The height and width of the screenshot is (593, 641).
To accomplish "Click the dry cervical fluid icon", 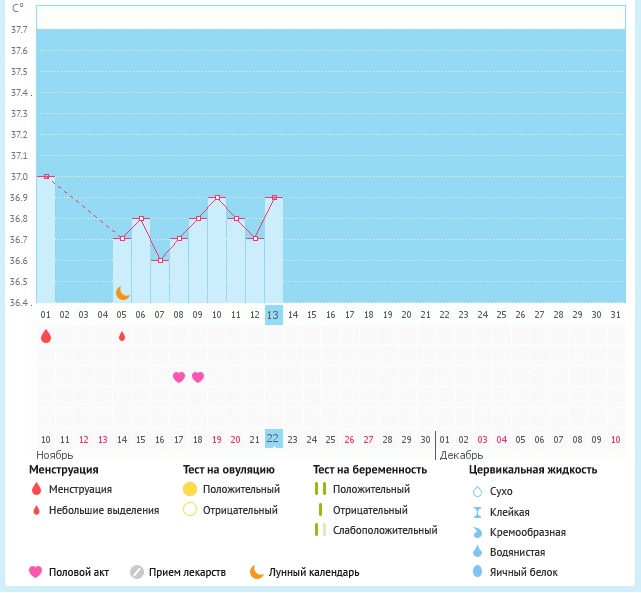I will (x=476, y=491).
